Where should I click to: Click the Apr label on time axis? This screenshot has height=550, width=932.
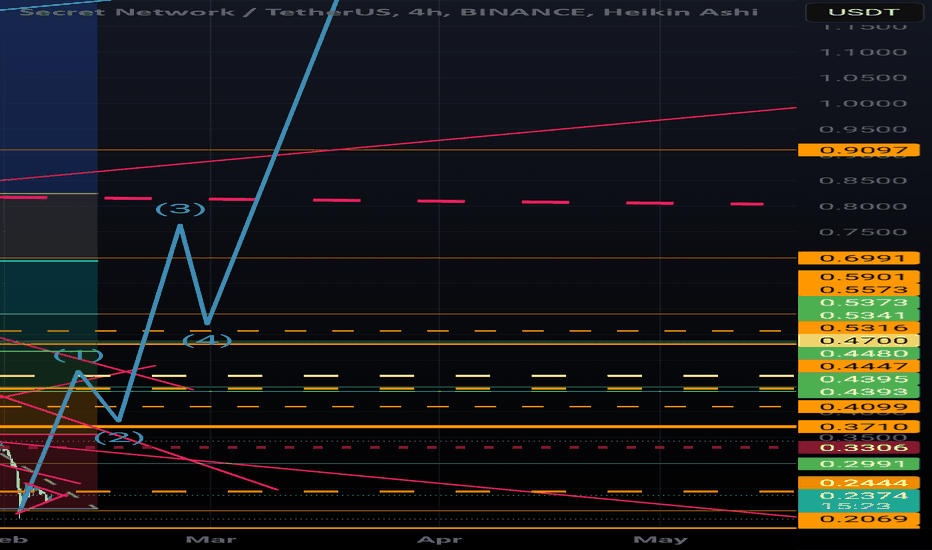439,540
